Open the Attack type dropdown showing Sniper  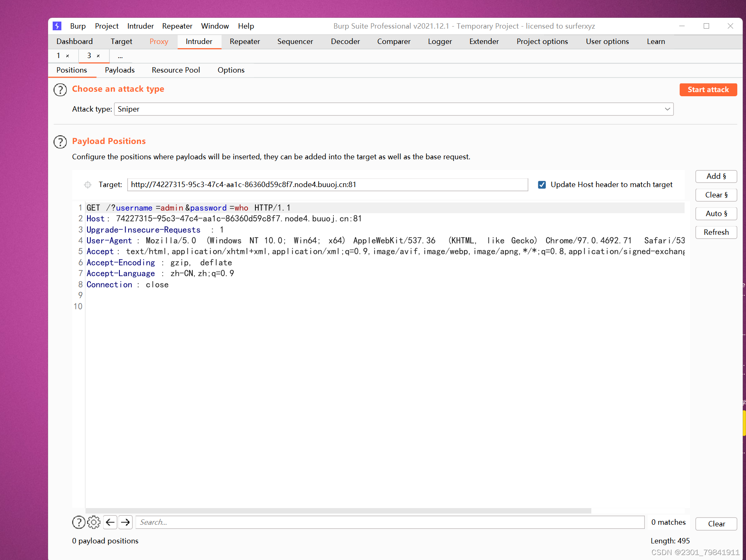[x=667, y=109]
